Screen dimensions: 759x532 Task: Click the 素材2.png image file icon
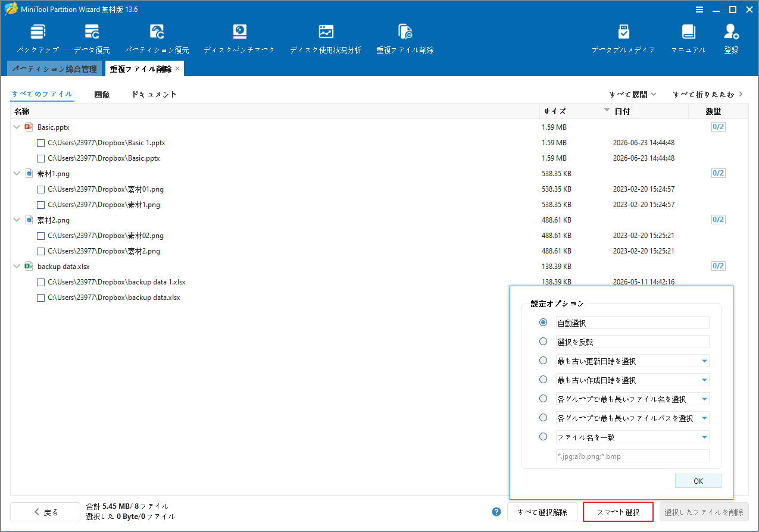tap(29, 220)
